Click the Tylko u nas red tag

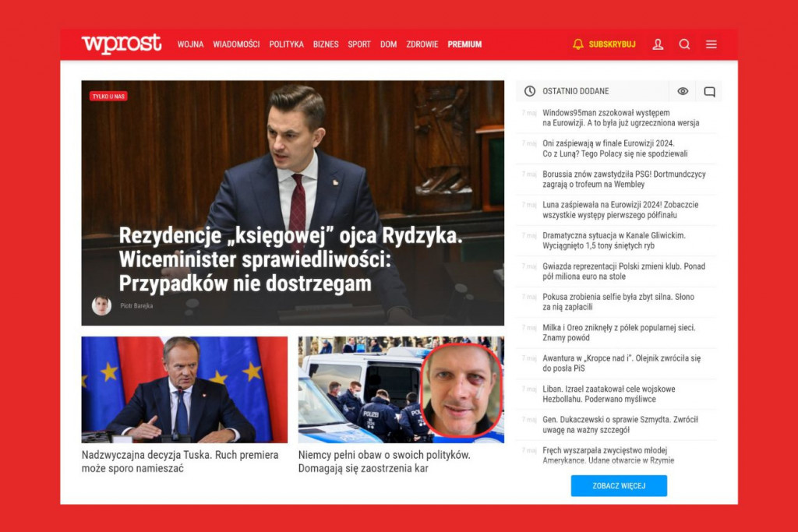point(108,96)
